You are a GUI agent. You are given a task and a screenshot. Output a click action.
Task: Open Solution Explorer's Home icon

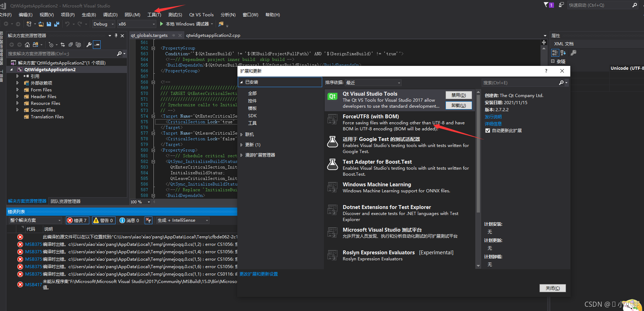click(27, 45)
